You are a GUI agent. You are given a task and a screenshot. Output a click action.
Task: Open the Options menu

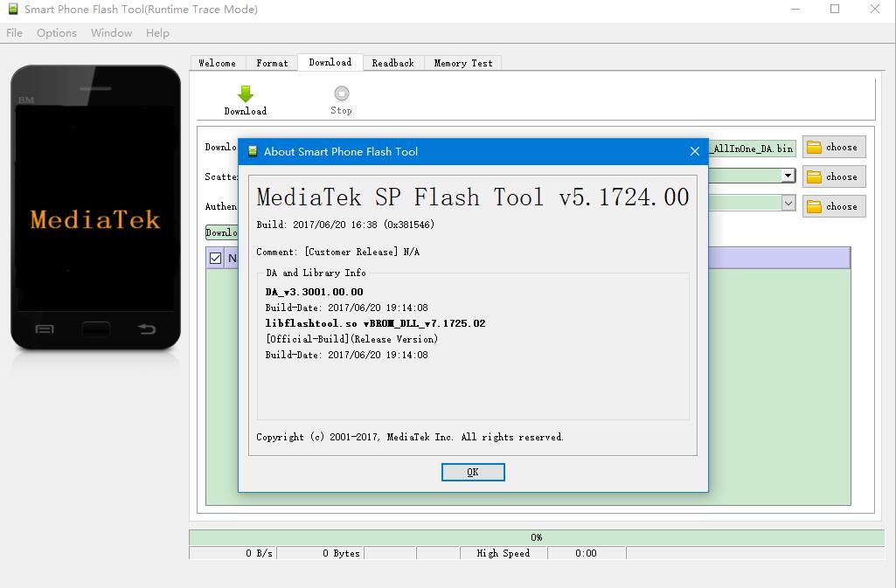tap(56, 32)
